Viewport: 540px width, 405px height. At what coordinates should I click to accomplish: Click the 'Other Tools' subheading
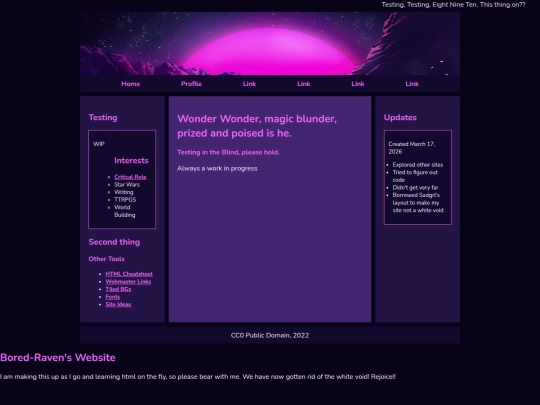click(106, 259)
